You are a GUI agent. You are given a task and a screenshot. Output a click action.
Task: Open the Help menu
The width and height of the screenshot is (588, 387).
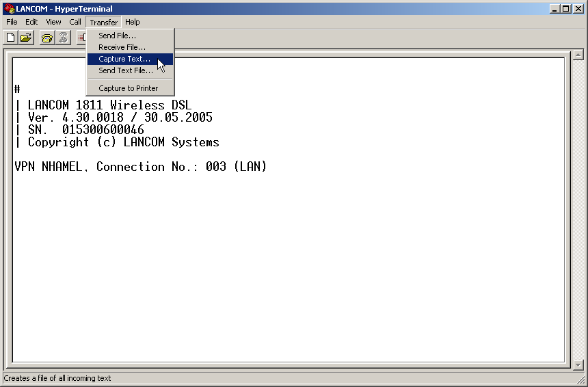tap(133, 22)
